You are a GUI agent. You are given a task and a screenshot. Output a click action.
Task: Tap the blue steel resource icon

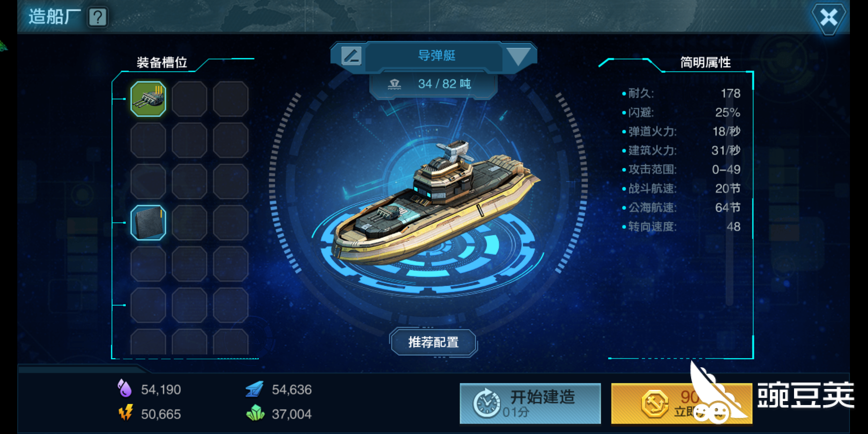coord(254,389)
